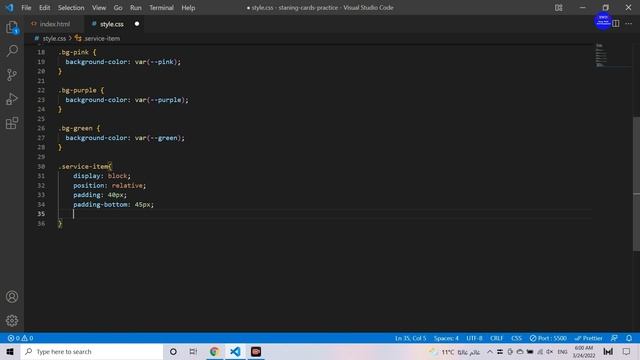The image size is (640, 360).
Task: Click the VS Code logo icon
Action: pos(9,8)
